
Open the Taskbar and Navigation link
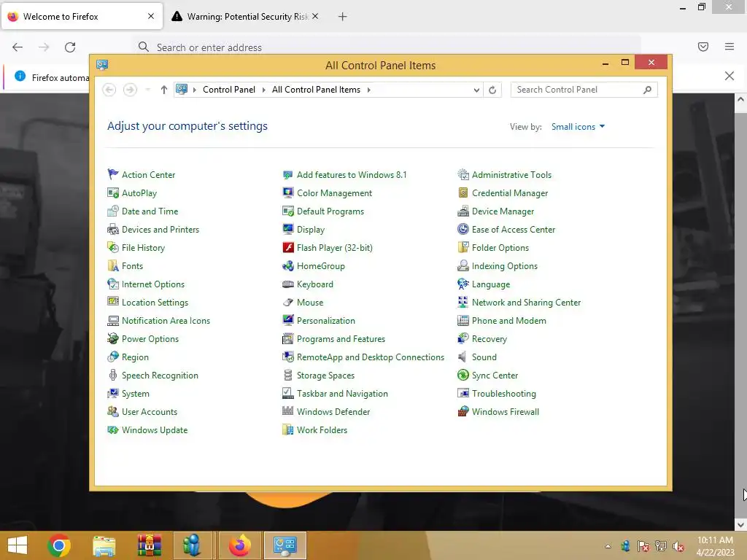pos(342,394)
